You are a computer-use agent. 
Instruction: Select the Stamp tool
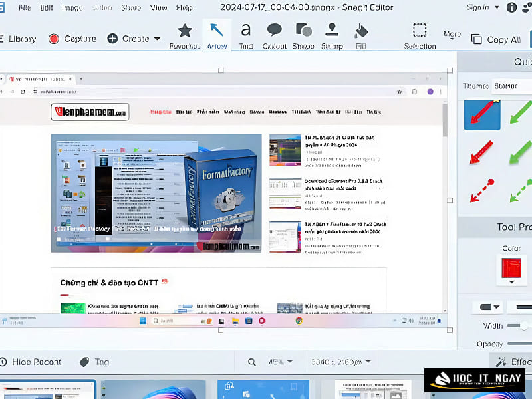pos(332,36)
